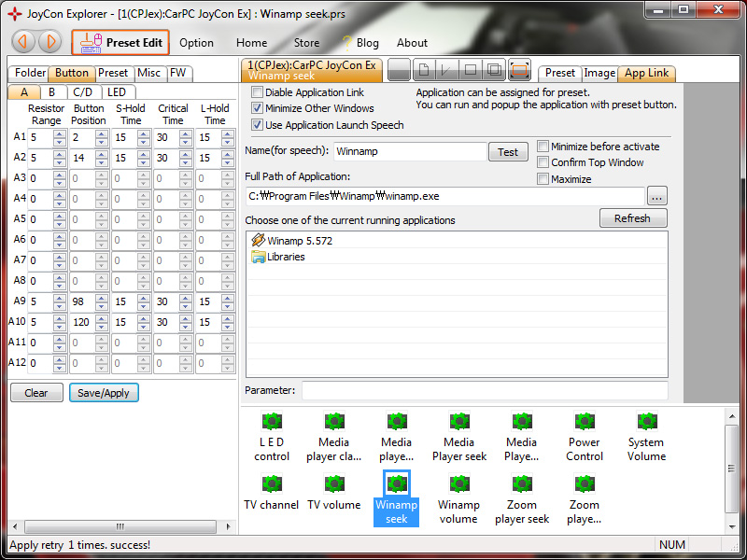
Task: Click the Full Path of Application field
Action: point(445,196)
